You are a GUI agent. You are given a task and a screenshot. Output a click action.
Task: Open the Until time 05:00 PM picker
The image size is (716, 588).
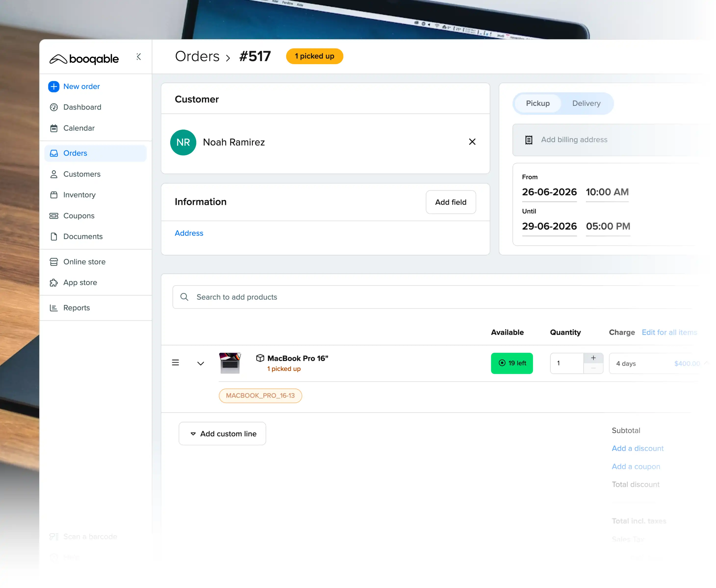(608, 226)
